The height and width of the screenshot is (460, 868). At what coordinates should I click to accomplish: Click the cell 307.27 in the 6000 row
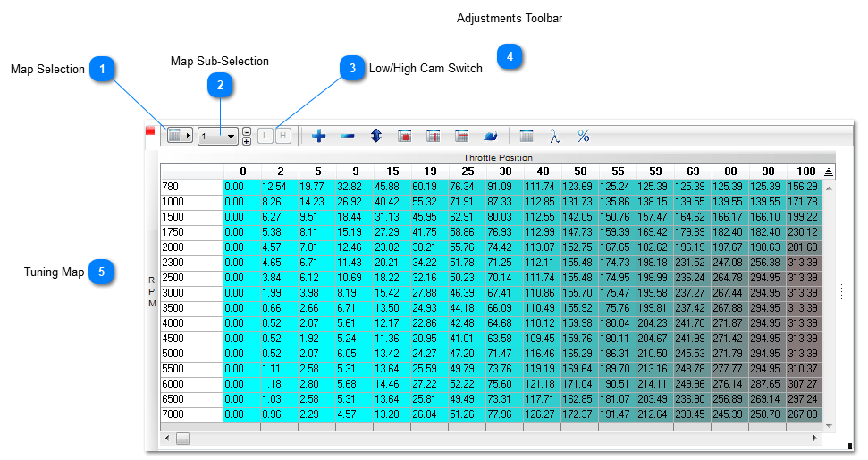[x=804, y=384]
